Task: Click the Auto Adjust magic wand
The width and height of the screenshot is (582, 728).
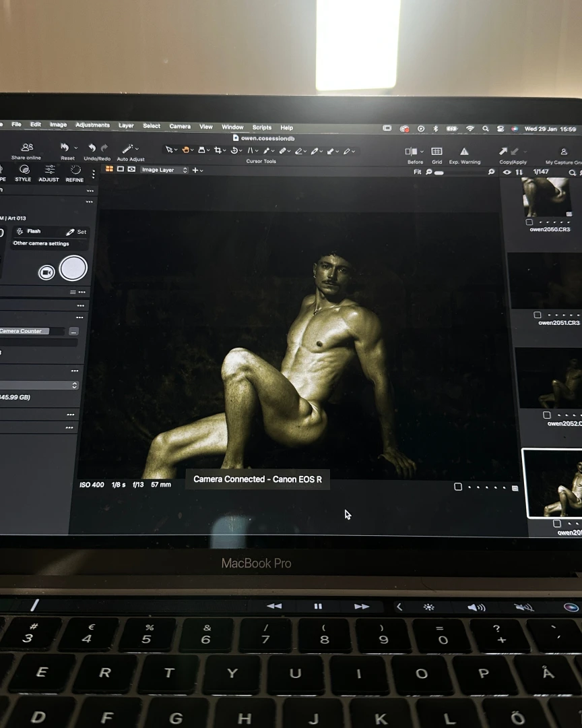Action: (127, 148)
